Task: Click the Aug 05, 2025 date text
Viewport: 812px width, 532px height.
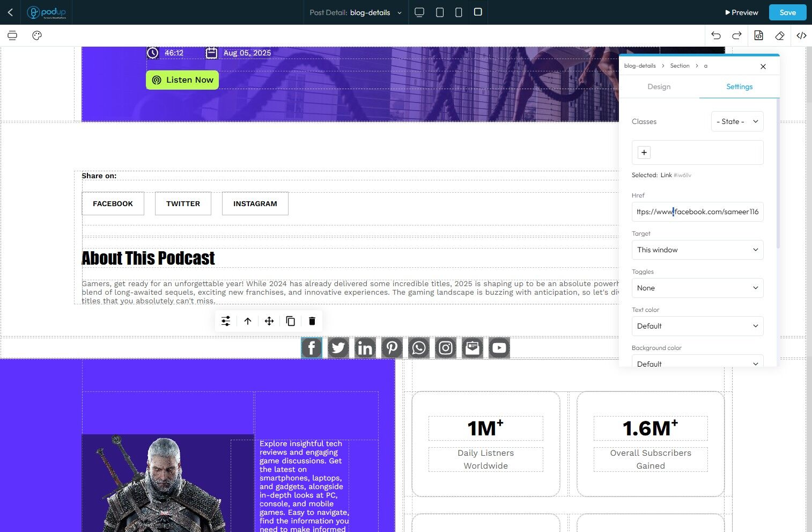Action: [247, 53]
